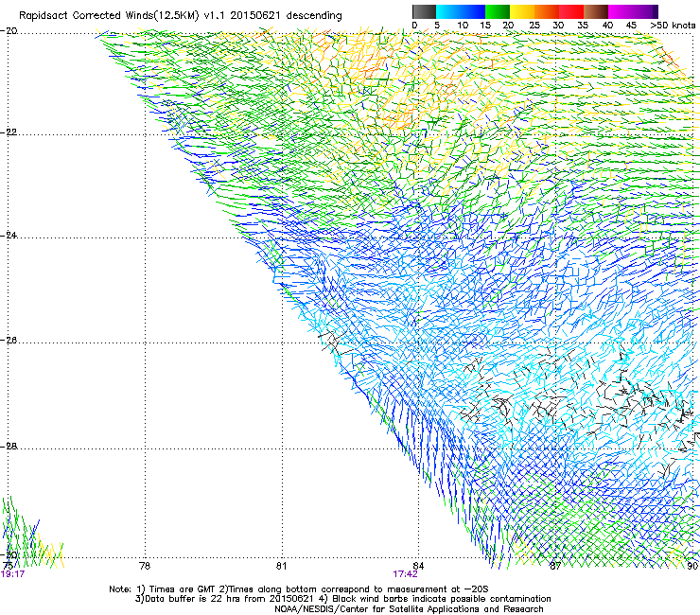
Task: Click the word 'descending' in the title
Action: 314,16
